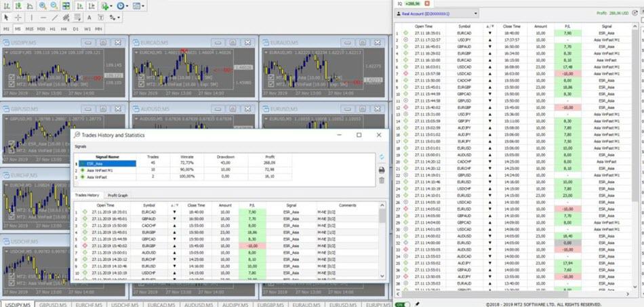This screenshot has height=307, width=644.
Task: Click the zoom in magnifier icon
Action: (x=43, y=5)
